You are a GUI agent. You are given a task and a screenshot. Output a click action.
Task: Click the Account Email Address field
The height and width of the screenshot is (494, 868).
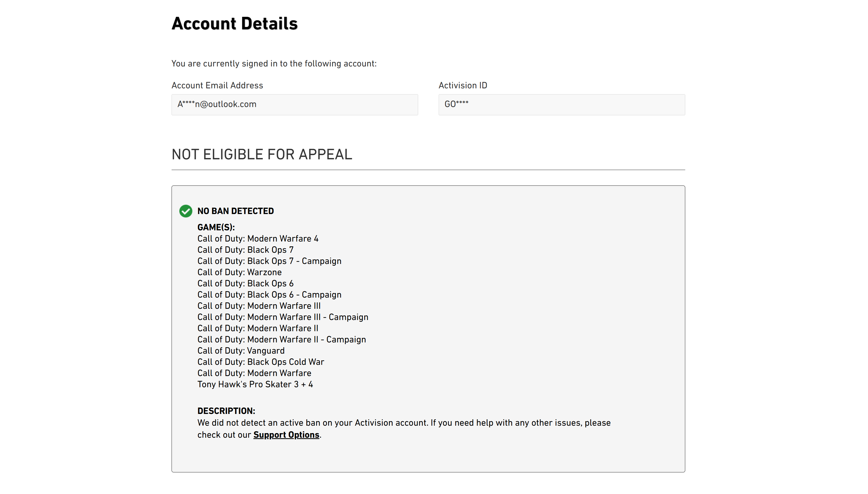[294, 105]
